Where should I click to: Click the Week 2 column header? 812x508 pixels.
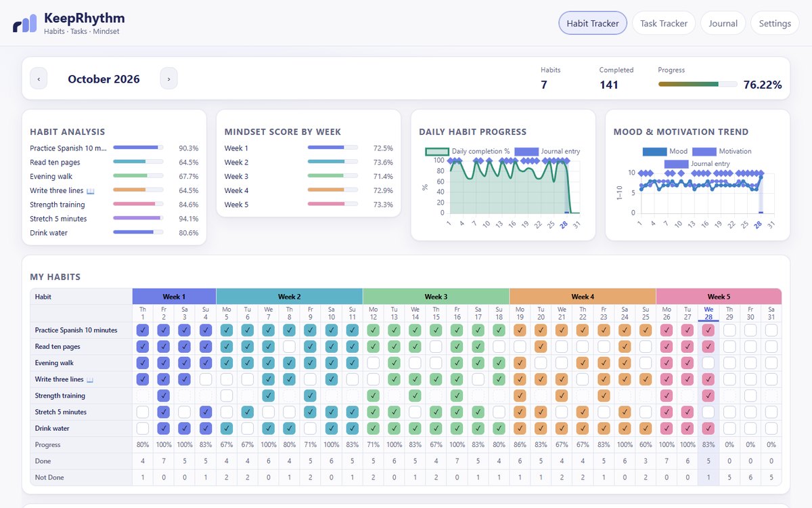click(290, 297)
